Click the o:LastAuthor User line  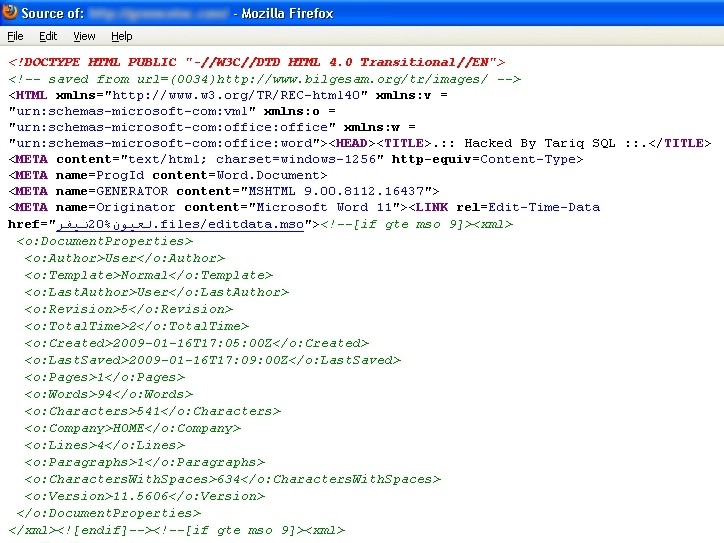click(157, 292)
